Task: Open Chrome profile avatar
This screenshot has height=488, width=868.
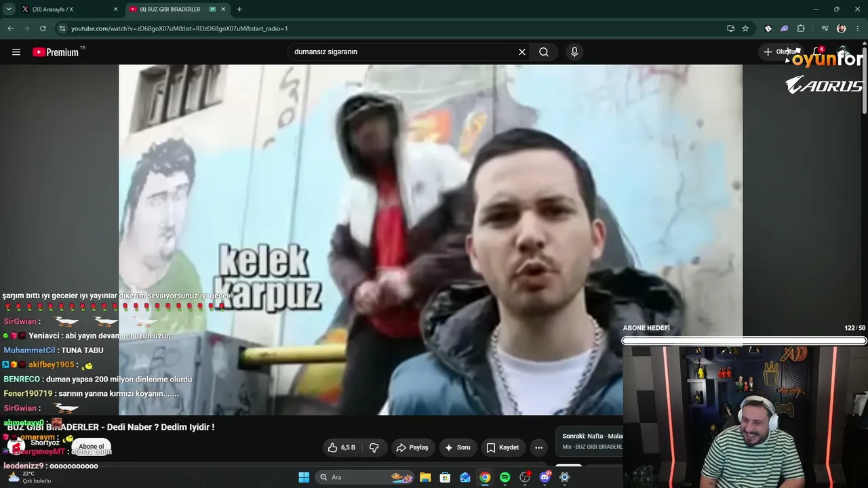Action: click(x=842, y=28)
